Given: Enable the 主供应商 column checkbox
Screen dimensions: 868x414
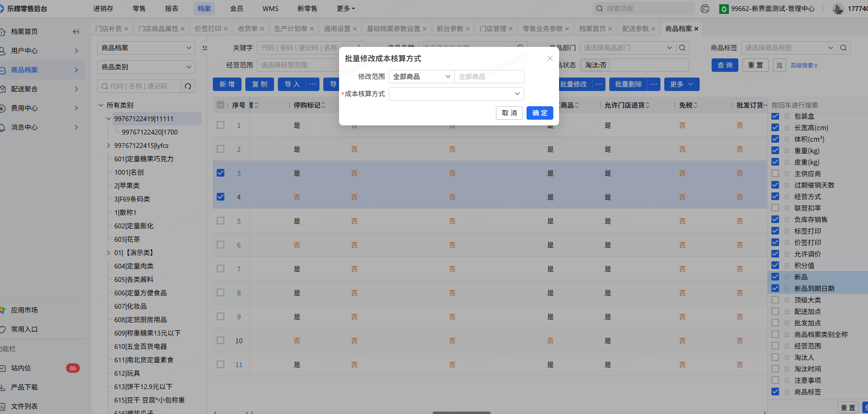Looking at the screenshot, I should pyautogui.click(x=775, y=174).
